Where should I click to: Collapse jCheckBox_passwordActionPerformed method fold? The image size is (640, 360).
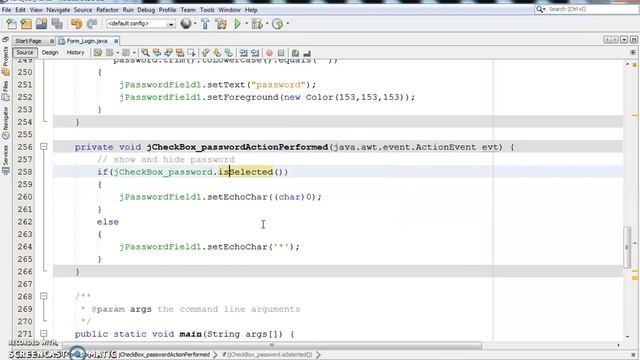click(x=44, y=147)
